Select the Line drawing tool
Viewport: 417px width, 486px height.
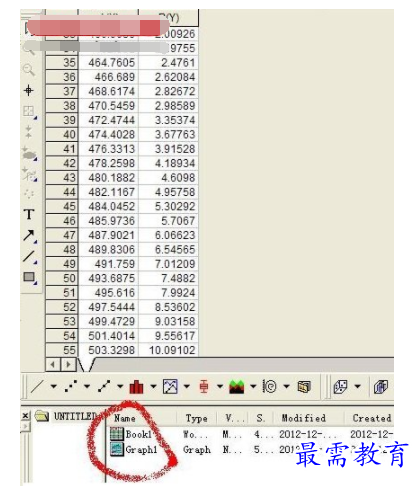point(29,257)
